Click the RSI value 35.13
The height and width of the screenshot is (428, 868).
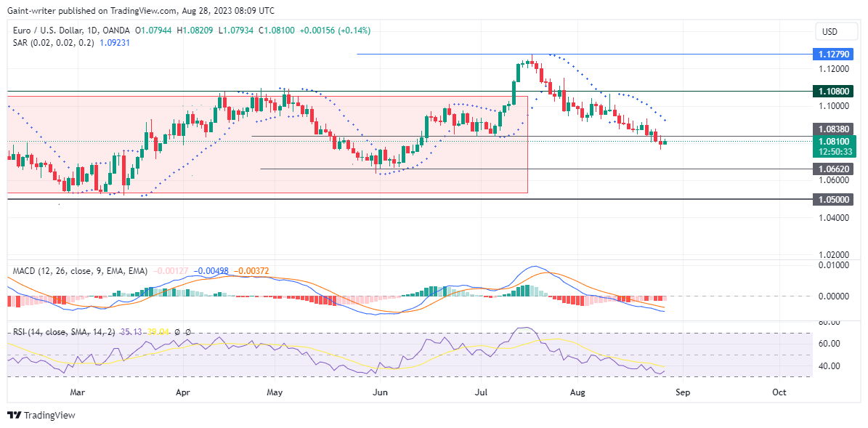(131, 331)
